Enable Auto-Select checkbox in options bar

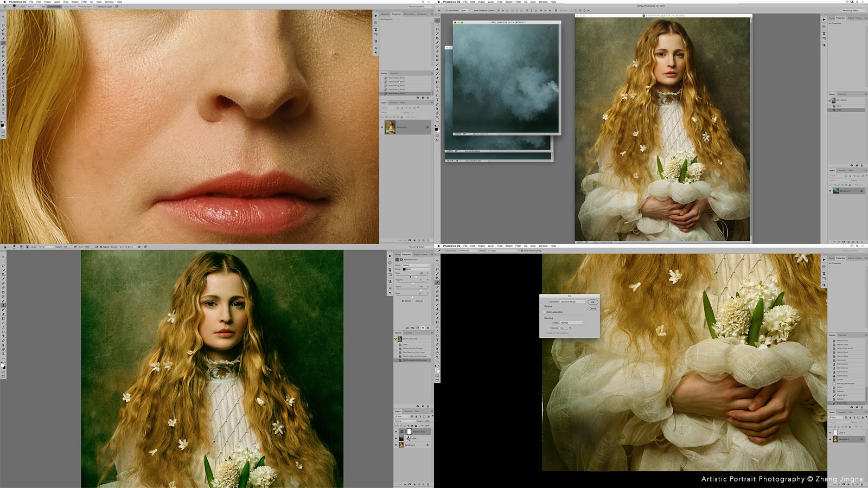point(446,10)
